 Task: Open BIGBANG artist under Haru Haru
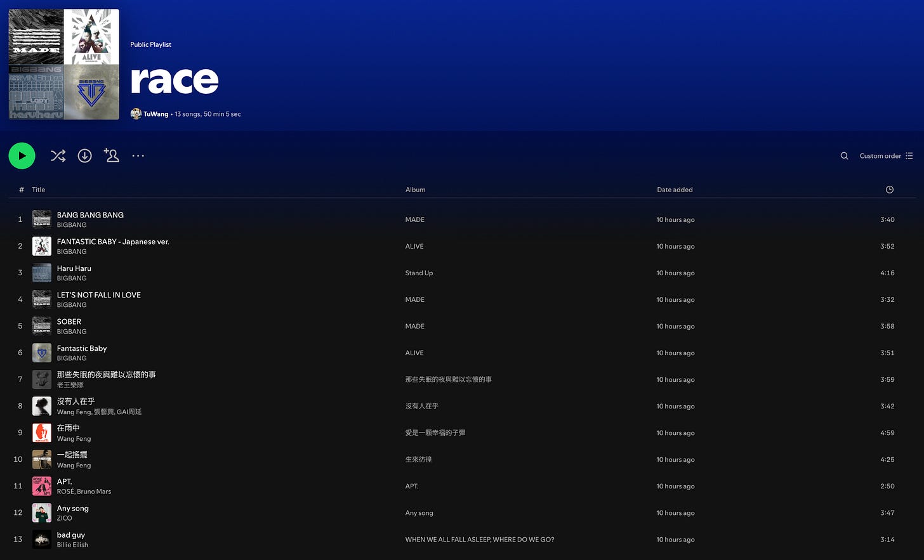point(72,278)
